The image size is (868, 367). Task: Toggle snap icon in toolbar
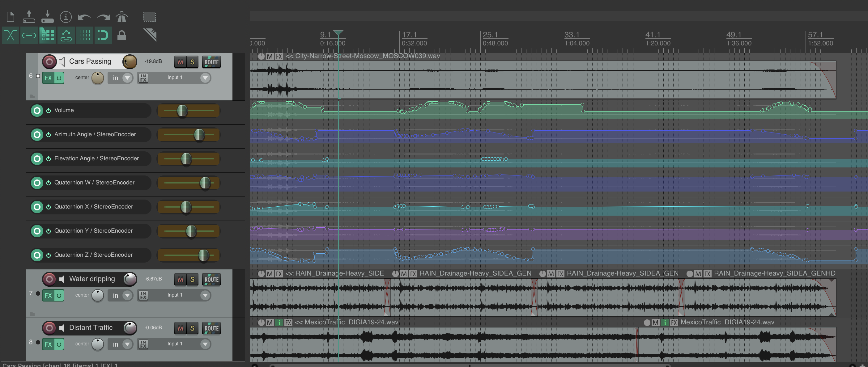click(x=103, y=35)
